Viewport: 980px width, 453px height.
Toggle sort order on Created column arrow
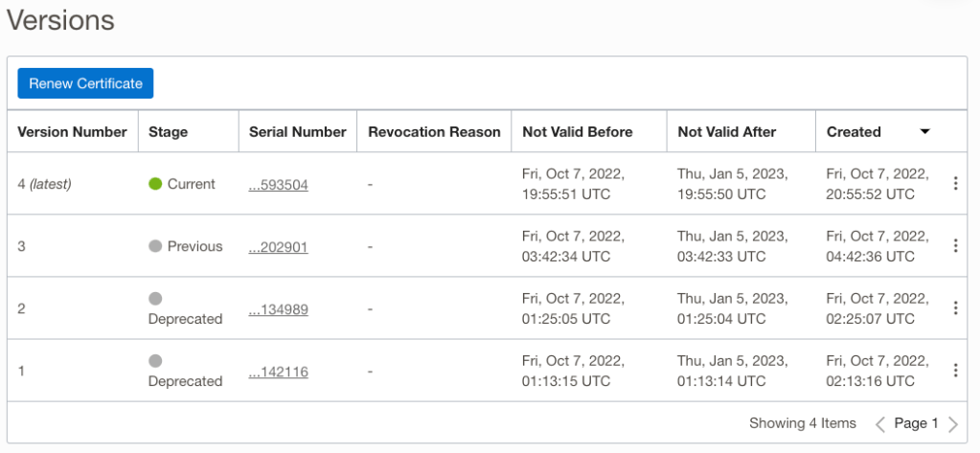(924, 132)
